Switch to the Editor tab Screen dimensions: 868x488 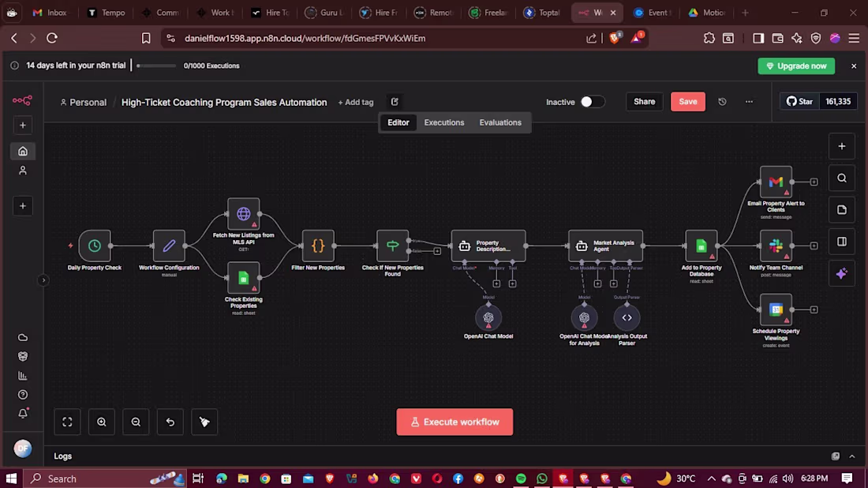[x=398, y=122]
